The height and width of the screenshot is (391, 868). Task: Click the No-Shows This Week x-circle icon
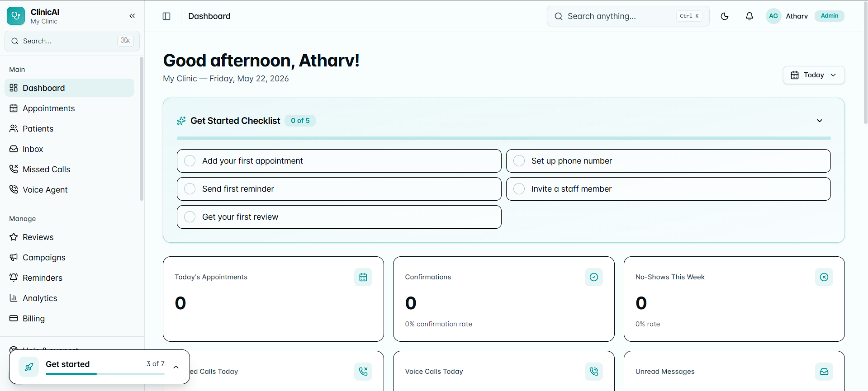(x=824, y=277)
